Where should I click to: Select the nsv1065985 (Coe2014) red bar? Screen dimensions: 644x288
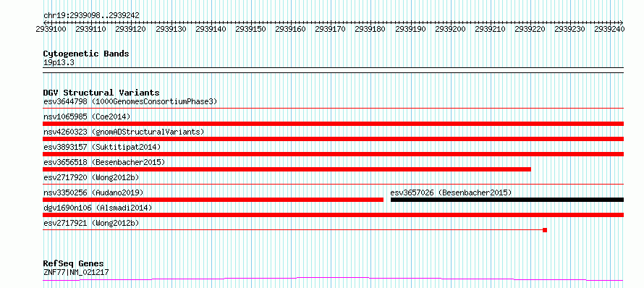coord(333,124)
